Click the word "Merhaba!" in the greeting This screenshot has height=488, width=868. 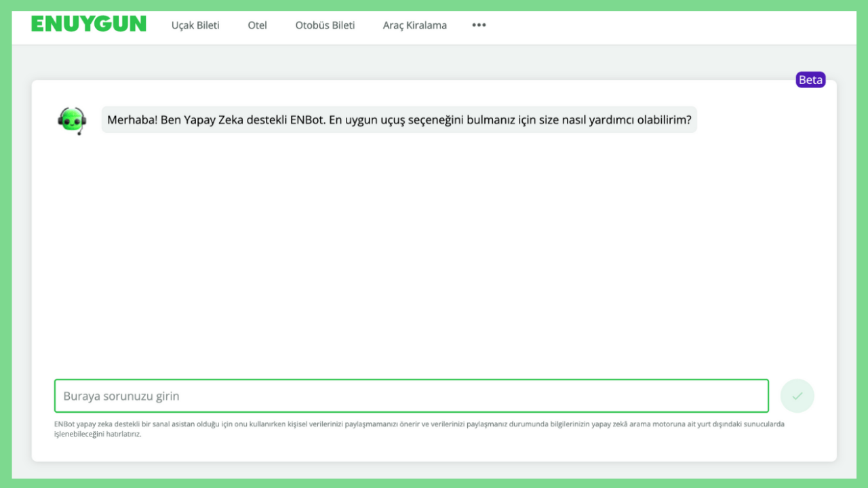pyautogui.click(x=132, y=120)
